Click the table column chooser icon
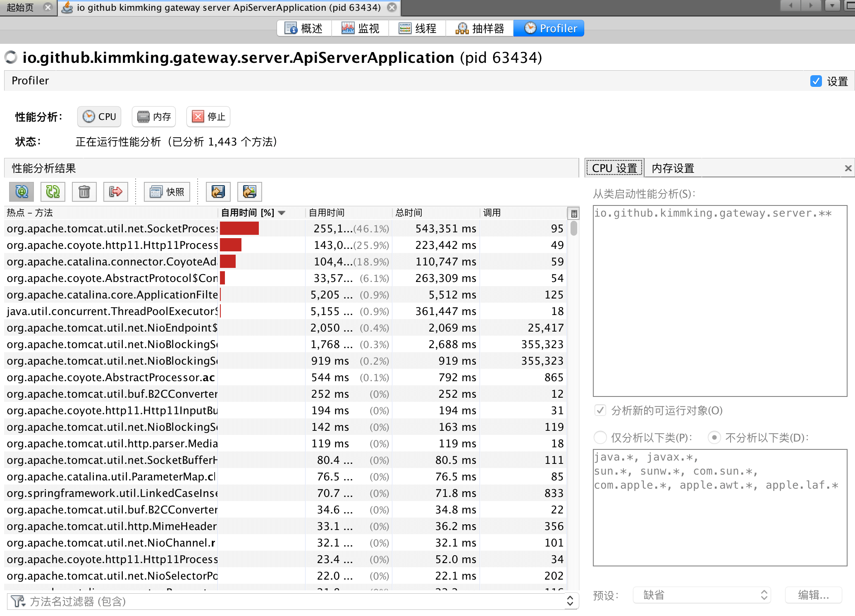The image size is (855, 616). pyautogui.click(x=574, y=213)
